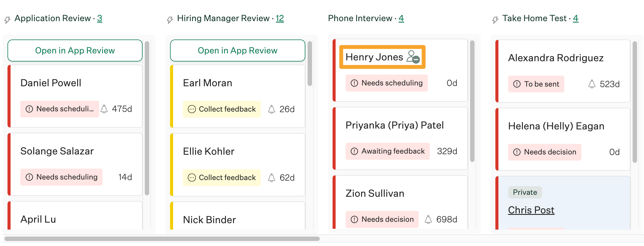Click the bell icon on Daniel Powell's card
The image size is (644, 246).
point(104,109)
